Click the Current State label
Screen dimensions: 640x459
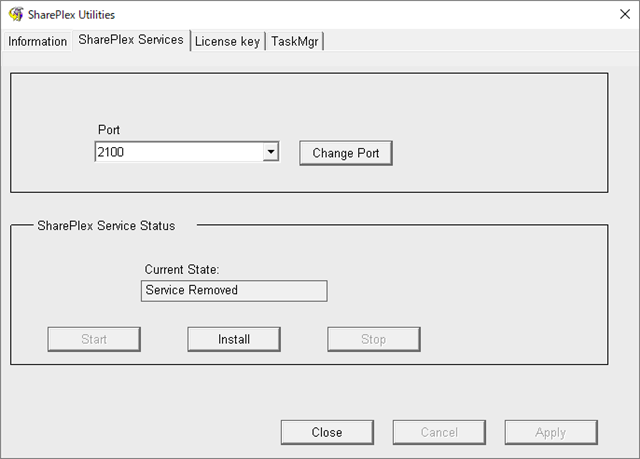point(181,269)
